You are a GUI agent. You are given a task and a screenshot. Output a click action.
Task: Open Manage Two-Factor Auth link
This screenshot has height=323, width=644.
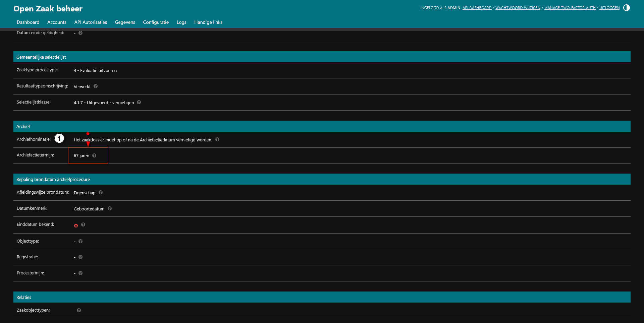click(x=570, y=8)
